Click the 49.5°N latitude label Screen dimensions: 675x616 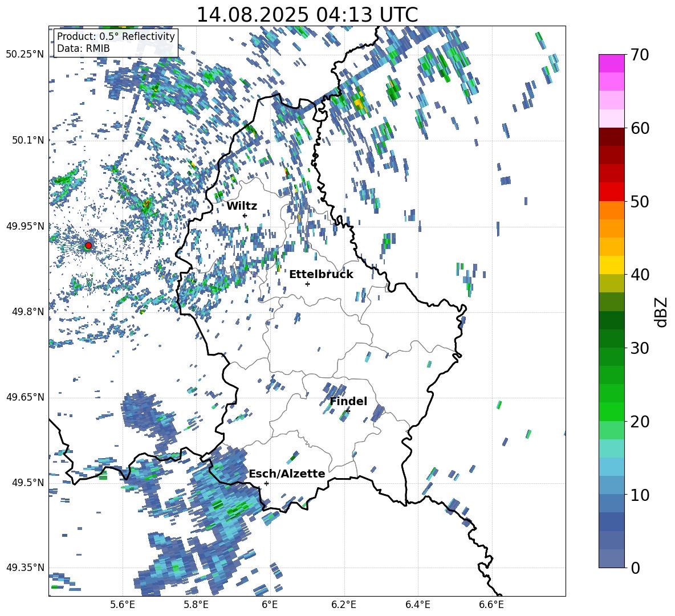28,483
